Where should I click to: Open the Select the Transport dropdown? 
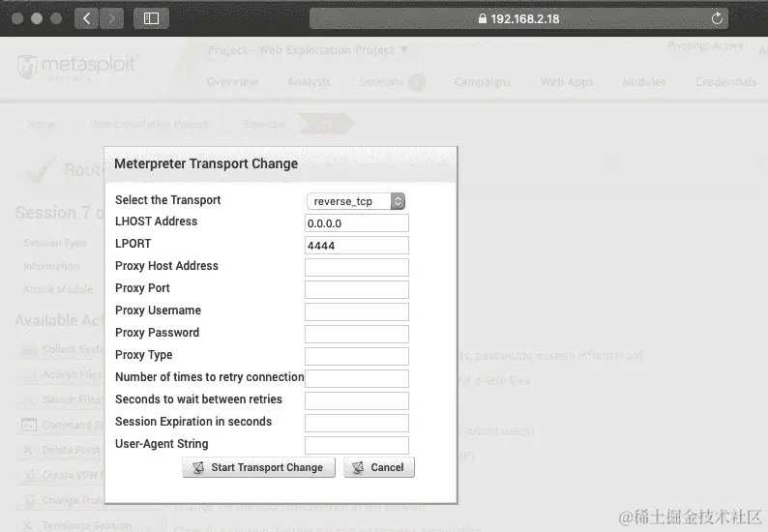pos(356,201)
